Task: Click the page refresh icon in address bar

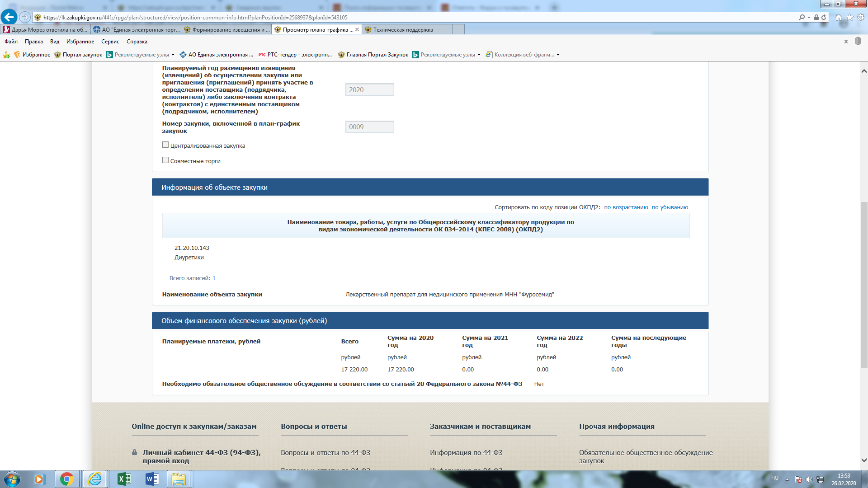Action: (x=824, y=17)
